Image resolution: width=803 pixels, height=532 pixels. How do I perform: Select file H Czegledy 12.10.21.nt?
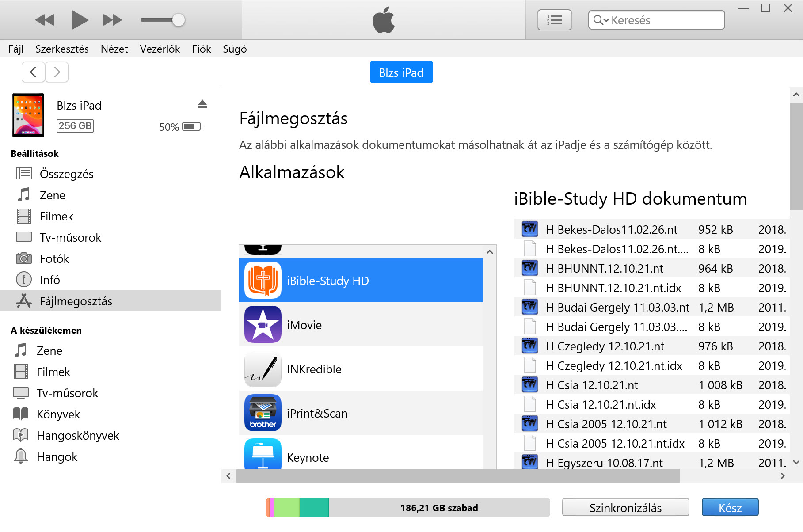(x=651, y=346)
